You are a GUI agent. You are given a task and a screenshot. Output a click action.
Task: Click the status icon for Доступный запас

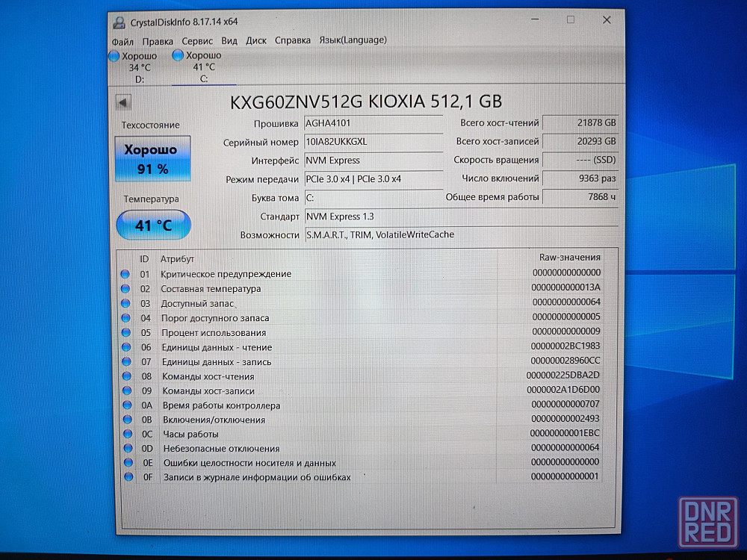point(125,303)
